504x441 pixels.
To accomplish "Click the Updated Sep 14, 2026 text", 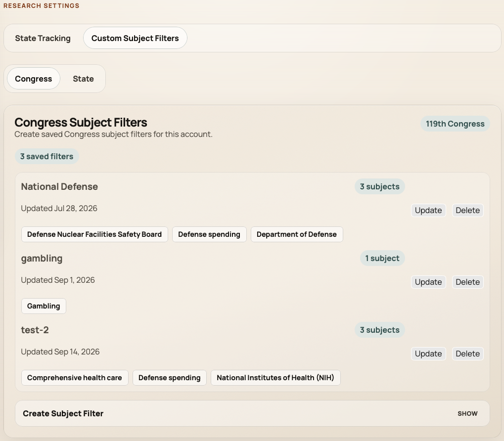I will tap(60, 352).
